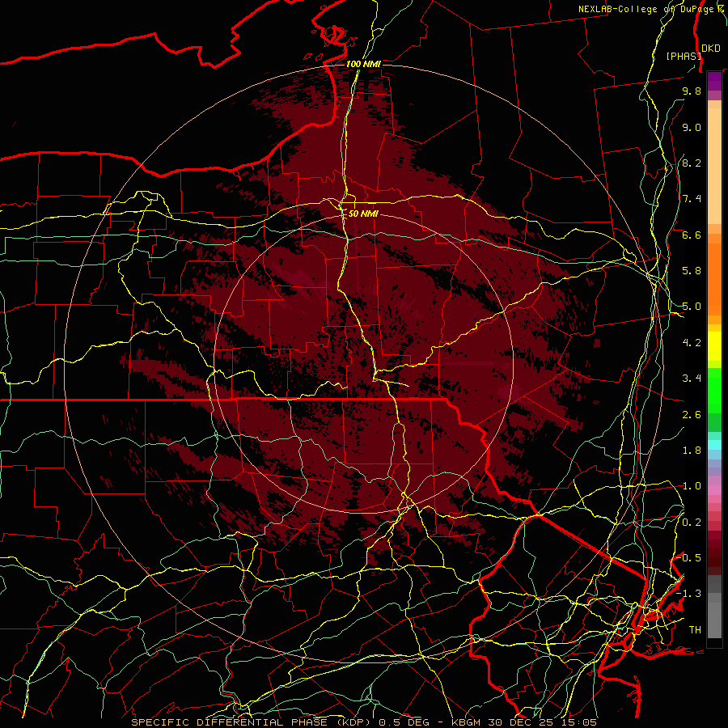Select the purple top segment of color bar
This screenshot has width=728, height=728.
click(714, 82)
